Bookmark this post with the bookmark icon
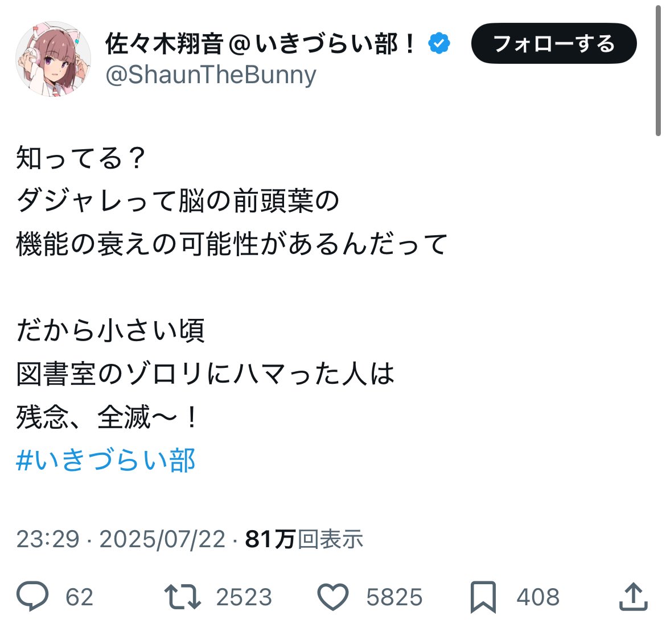This screenshot has width=666, height=644. [x=483, y=597]
